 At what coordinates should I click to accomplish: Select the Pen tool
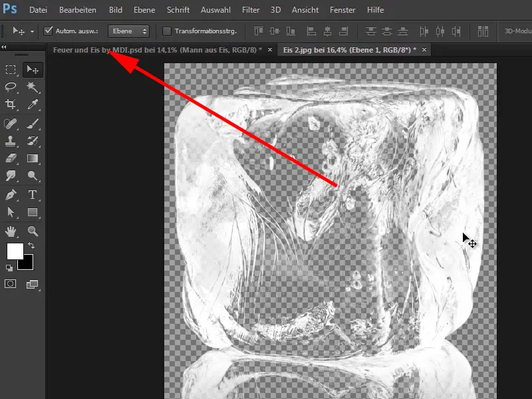[11, 195]
